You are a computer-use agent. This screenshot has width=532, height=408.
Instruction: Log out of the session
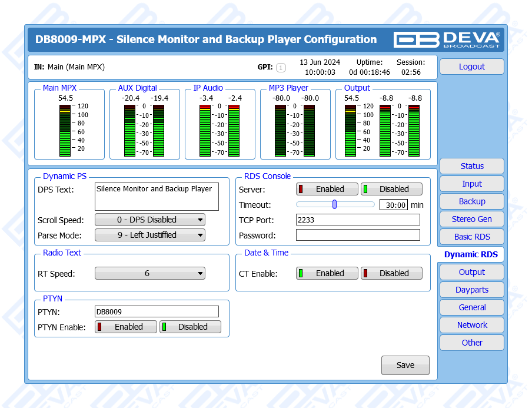[x=471, y=67]
